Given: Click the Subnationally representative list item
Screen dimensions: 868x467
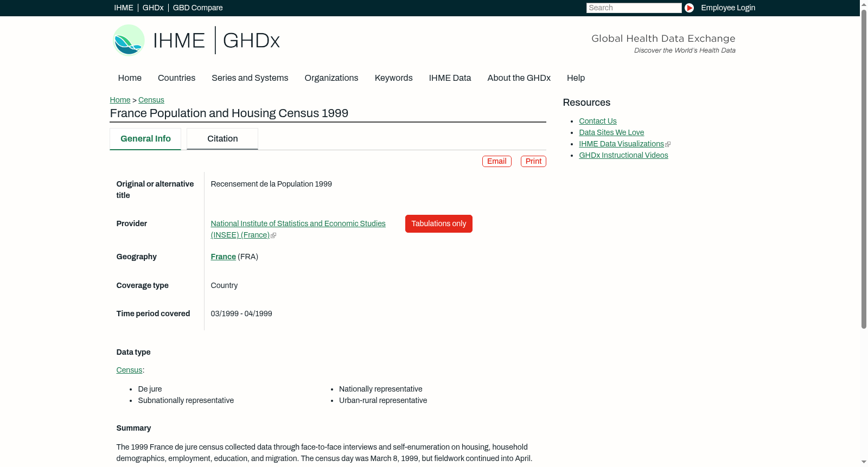Looking at the screenshot, I should [186, 400].
